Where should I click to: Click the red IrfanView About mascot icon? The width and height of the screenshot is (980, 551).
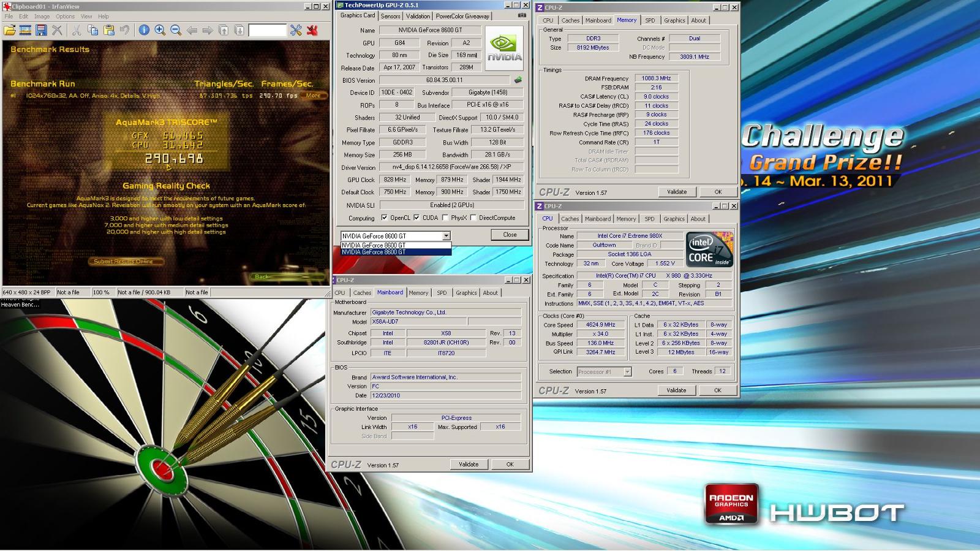[312, 30]
